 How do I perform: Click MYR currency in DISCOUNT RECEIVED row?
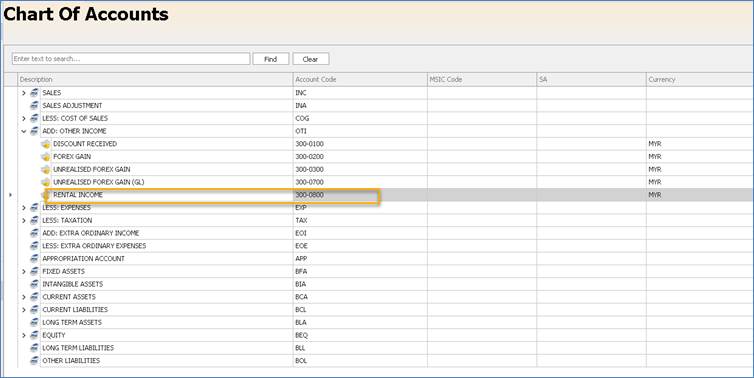pyautogui.click(x=654, y=144)
